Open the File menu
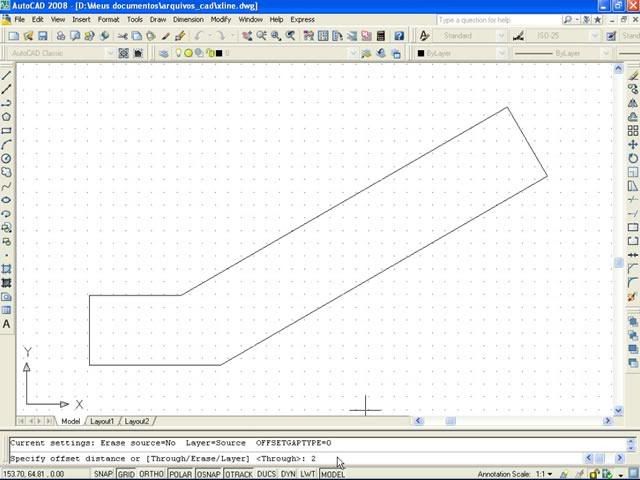 tap(19, 20)
